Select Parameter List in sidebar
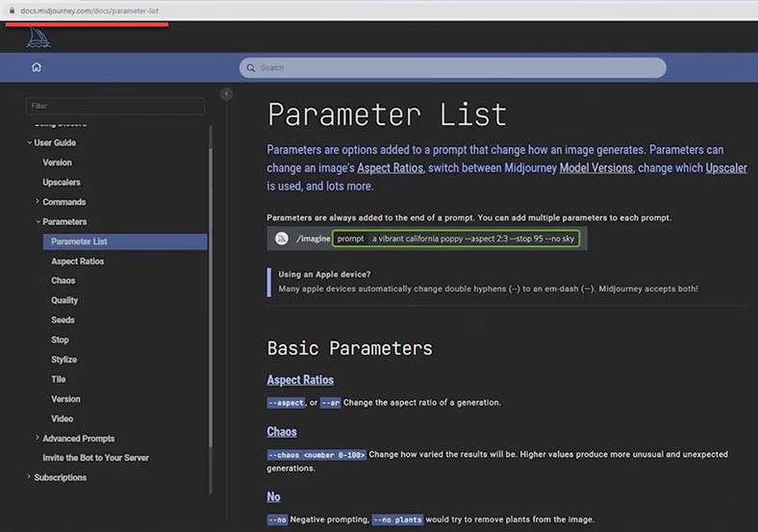The image size is (758, 532). (125, 241)
